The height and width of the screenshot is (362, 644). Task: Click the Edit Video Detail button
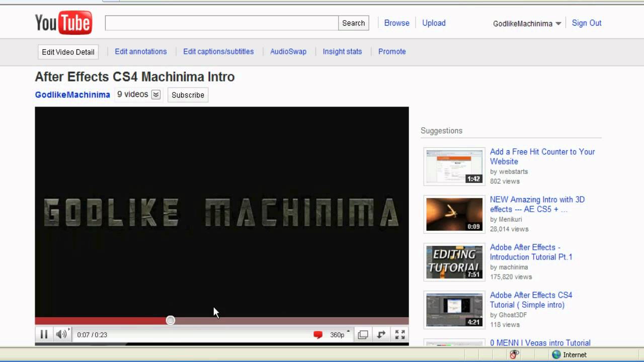pyautogui.click(x=68, y=52)
